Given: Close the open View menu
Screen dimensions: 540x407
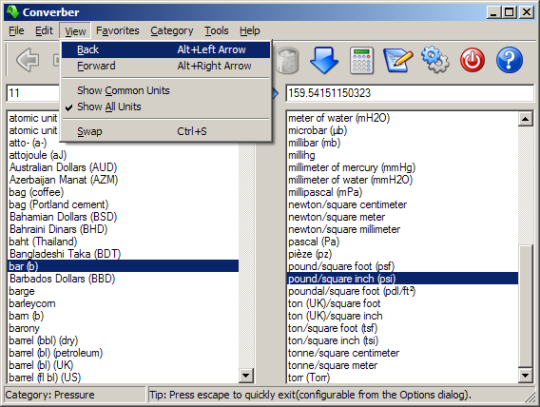Looking at the screenshot, I should [x=75, y=31].
